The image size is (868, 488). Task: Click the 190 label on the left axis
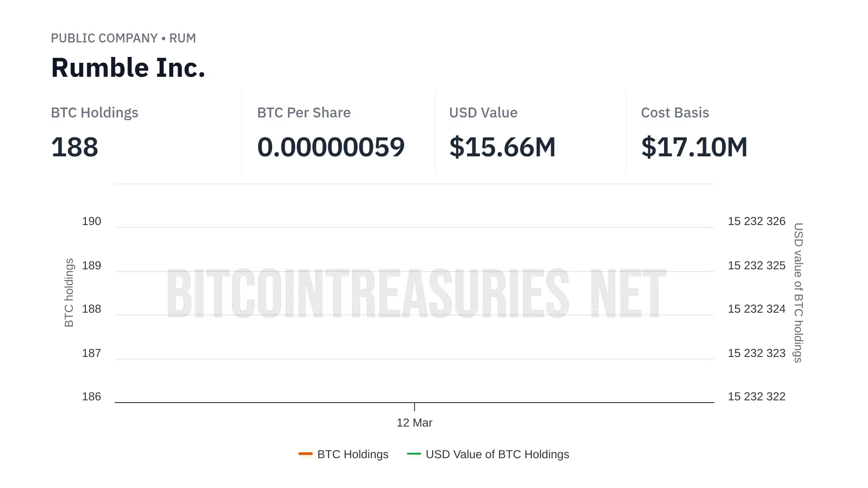click(x=91, y=221)
